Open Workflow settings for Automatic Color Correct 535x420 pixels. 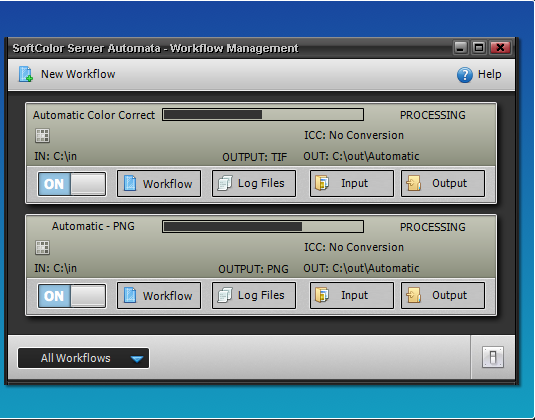coord(159,184)
